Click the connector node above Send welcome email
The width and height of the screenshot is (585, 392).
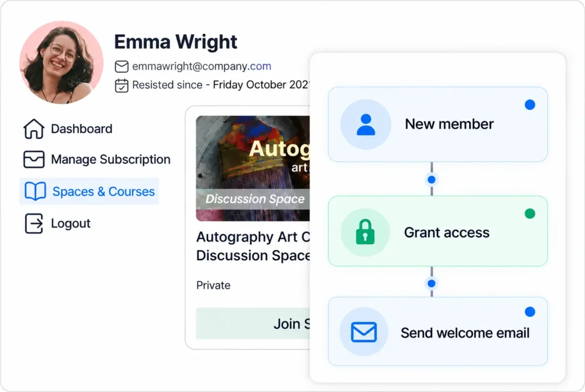pyautogui.click(x=432, y=284)
